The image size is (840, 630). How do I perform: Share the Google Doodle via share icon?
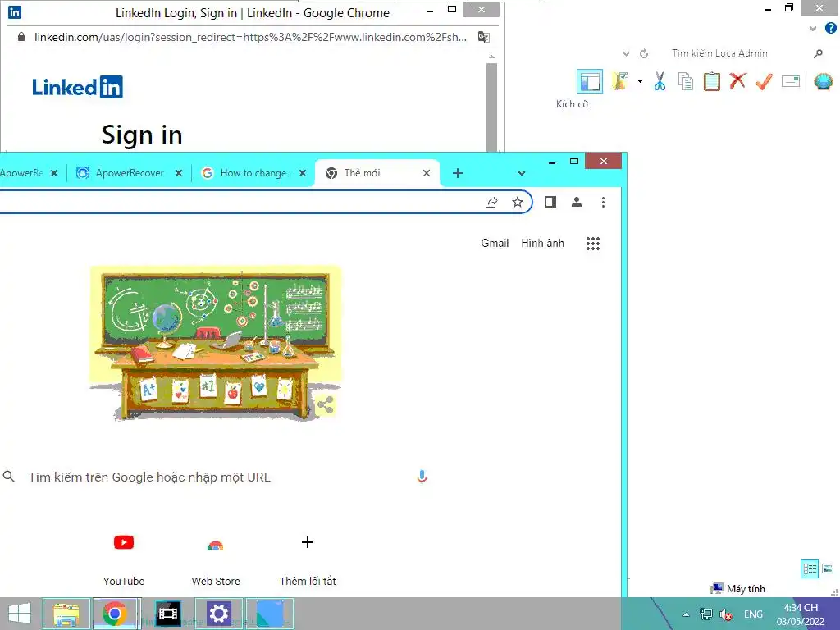325,405
